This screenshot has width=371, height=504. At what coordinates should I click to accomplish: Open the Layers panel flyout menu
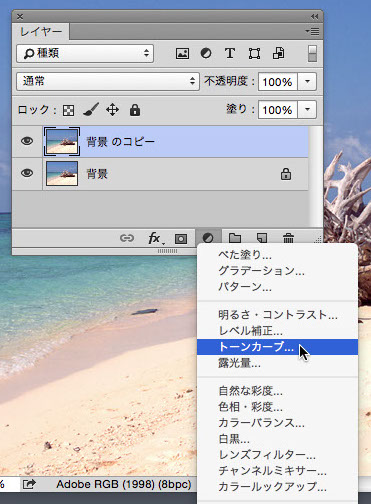tap(312, 31)
